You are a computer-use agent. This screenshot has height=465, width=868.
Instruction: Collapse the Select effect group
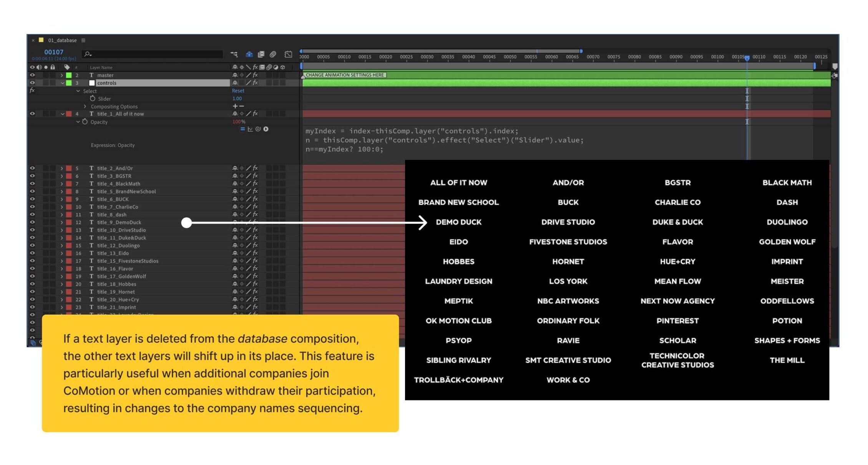(x=78, y=91)
